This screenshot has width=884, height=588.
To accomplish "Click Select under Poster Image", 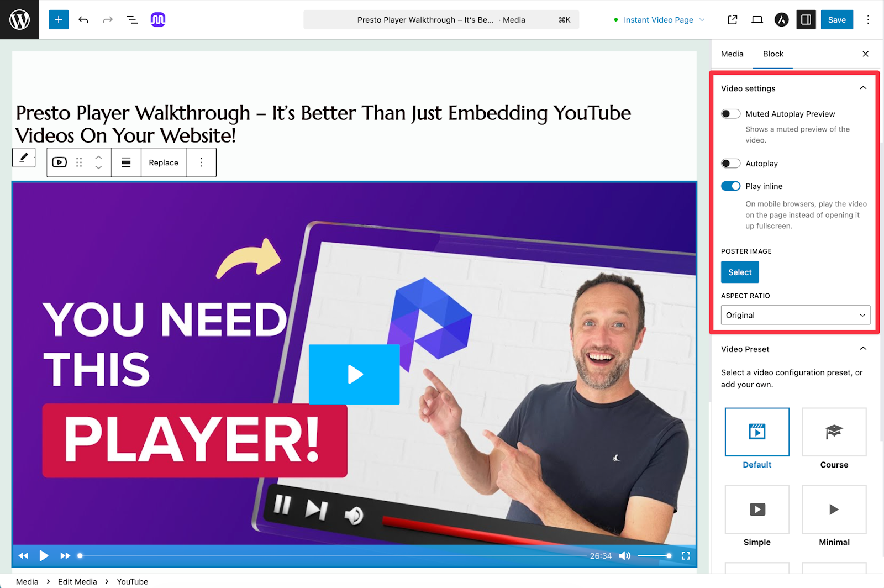I will pyautogui.click(x=740, y=272).
